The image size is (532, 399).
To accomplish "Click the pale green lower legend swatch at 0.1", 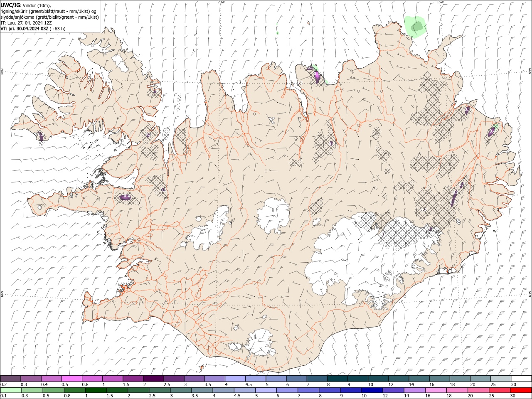I will pyautogui.click(x=11, y=390).
